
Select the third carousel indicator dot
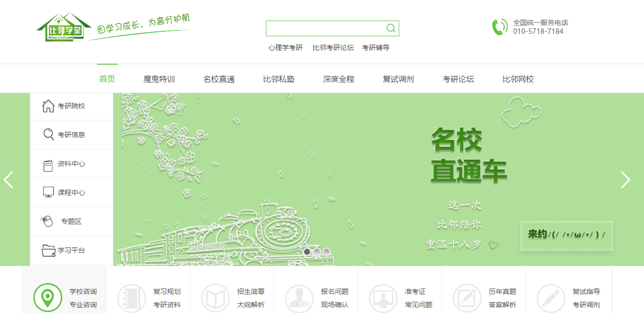tap(327, 252)
